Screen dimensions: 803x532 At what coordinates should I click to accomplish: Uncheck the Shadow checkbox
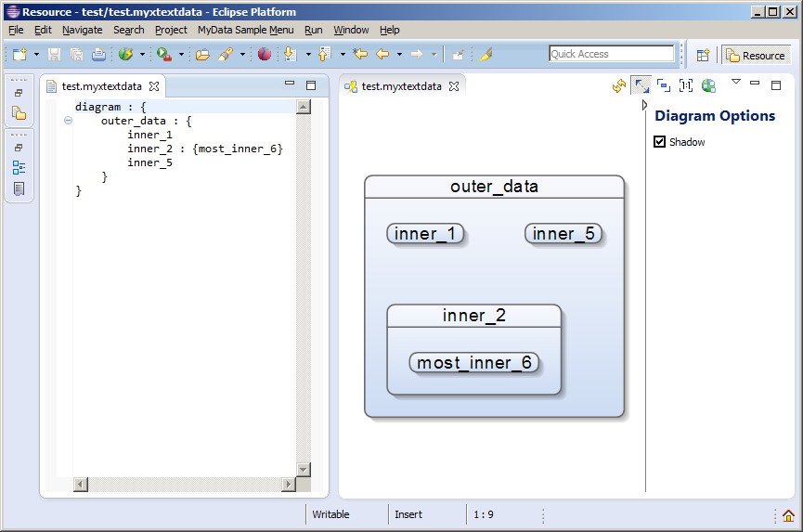(x=660, y=142)
